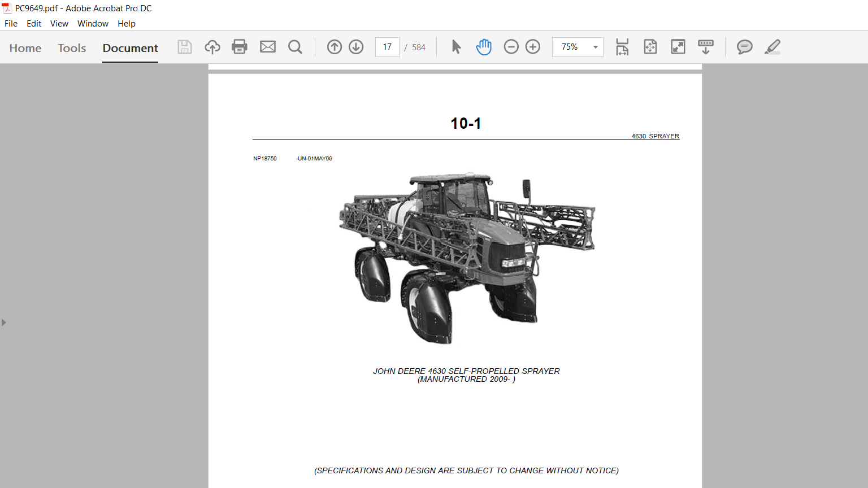The image size is (868, 488).
Task: Print the document with printer icon
Action: [x=240, y=47]
